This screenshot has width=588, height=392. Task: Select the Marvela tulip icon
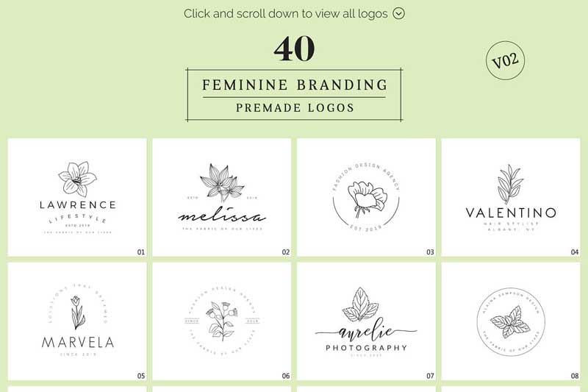[77, 313]
